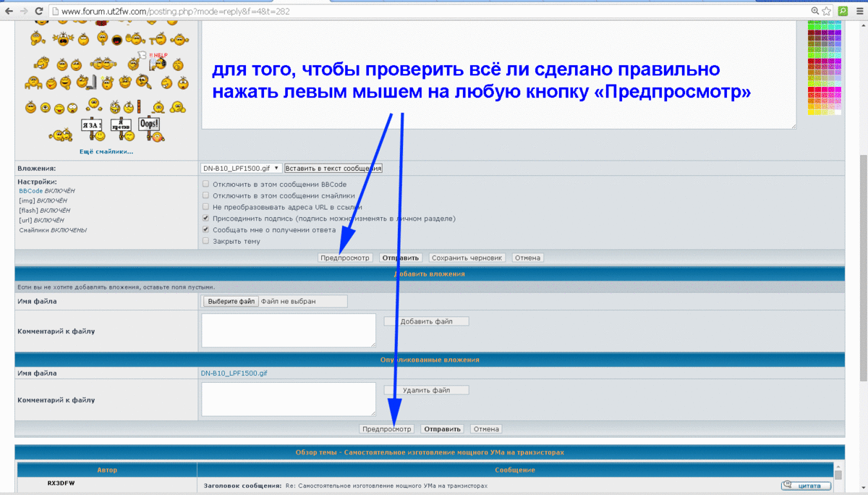
Task: Click the "Выберите файл" file chooser
Action: coord(230,301)
